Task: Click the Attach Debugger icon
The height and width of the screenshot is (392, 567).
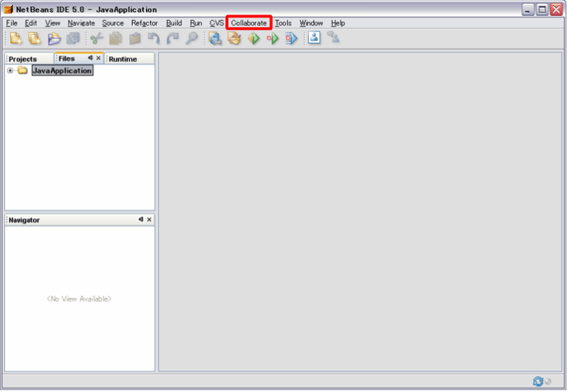Action: point(291,39)
